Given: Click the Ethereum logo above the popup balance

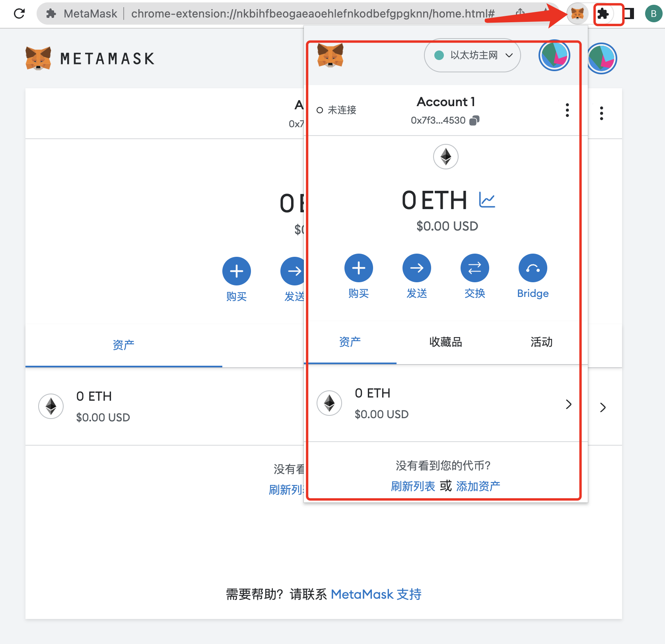Looking at the screenshot, I should coord(446,157).
